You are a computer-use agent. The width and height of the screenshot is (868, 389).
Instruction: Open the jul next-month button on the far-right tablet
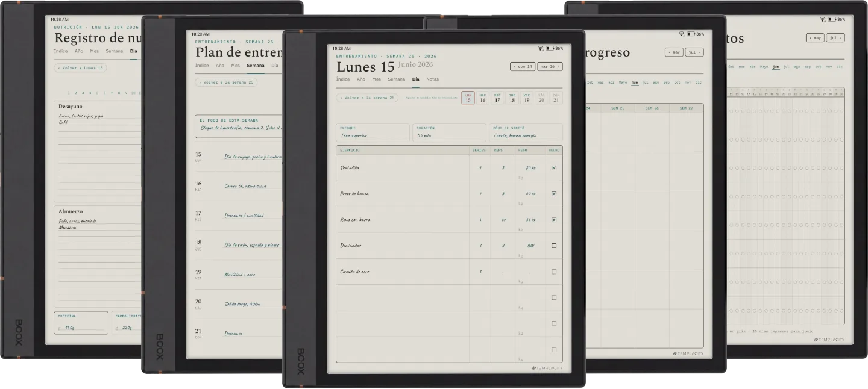point(835,37)
